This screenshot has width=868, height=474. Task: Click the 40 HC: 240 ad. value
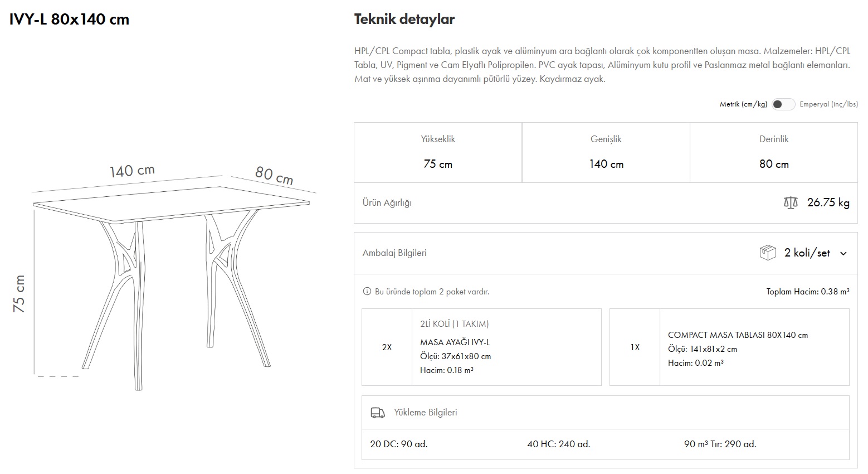coord(558,444)
